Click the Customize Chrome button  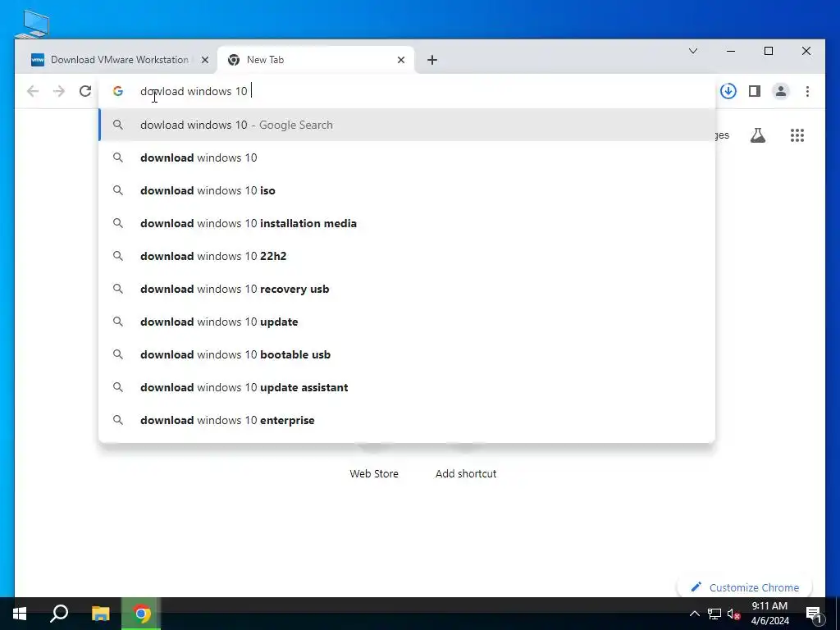coord(745,587)
